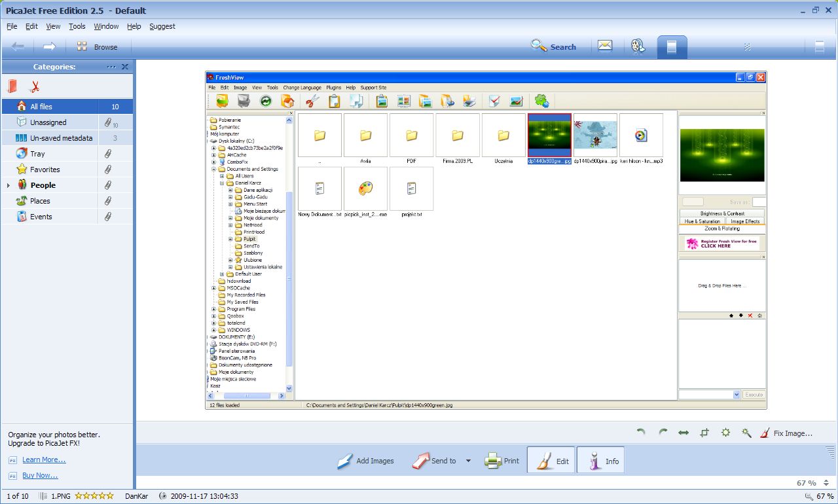Screen dimensions: 838x504
Task: Select the Events category
Action: (x=67, y=216)
